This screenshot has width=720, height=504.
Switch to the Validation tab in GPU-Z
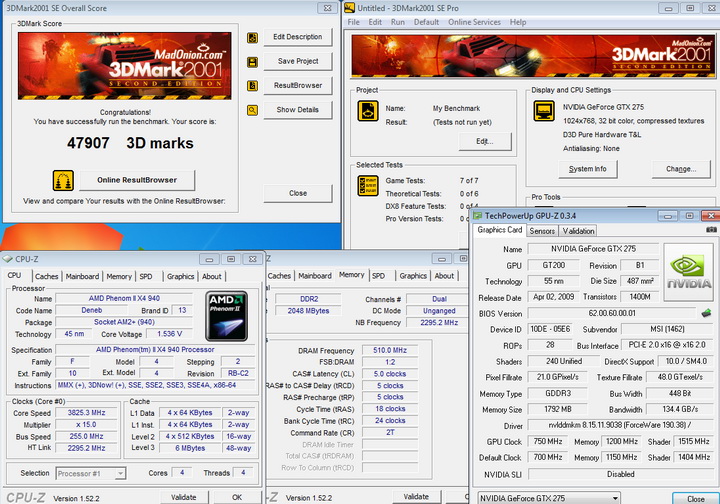click(x=579, y=231)
